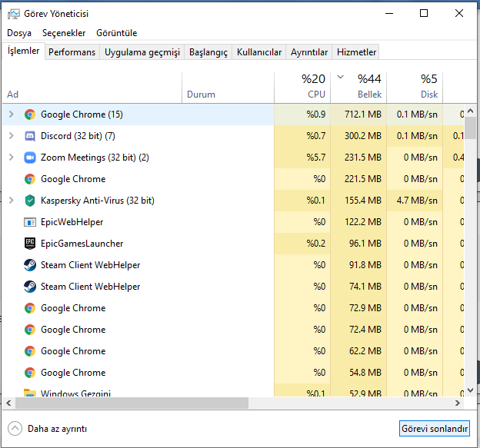Select the Windows Gezgini row name
Image resolution: width=480 pixels, height=448 pixels.
click(x=75, y=393)
